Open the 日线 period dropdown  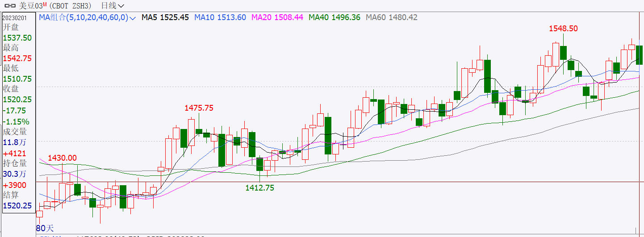click(x=113, y=6)
